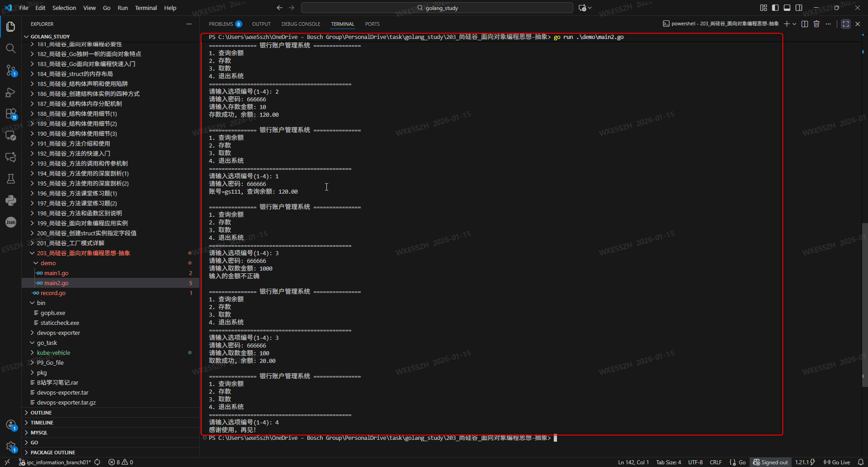Image resolution: width=868 pixels, height=467 pixels.
Task: Toggle the Secondary Side Bar visibility
Action: pyautogui.click(x=799, y=8)
